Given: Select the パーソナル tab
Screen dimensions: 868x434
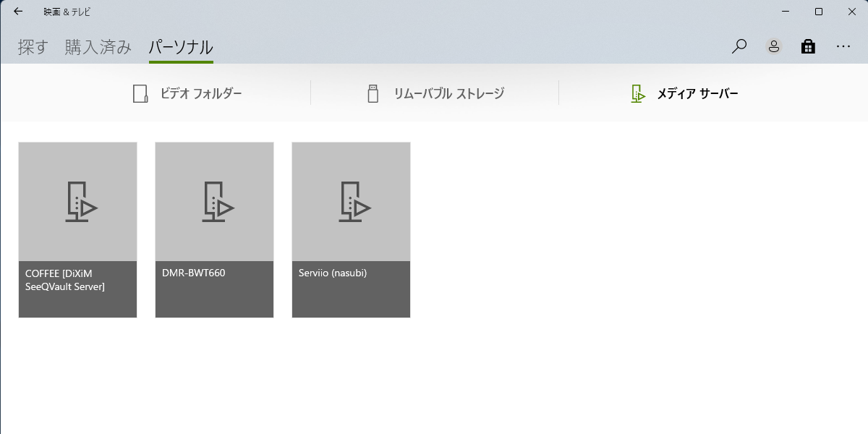Looking at the screenshot, I should [x=181, y=48].
